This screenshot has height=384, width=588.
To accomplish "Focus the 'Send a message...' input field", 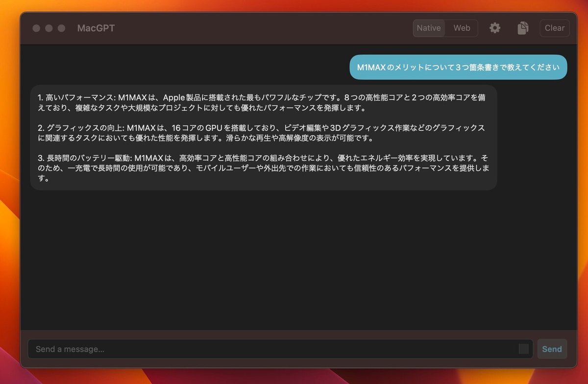I will click(280, 349).
